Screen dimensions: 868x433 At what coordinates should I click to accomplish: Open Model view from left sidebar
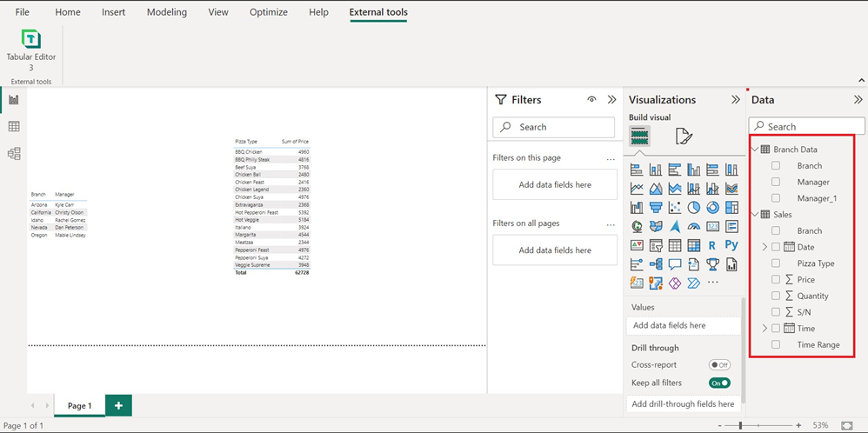coord(14,153)
